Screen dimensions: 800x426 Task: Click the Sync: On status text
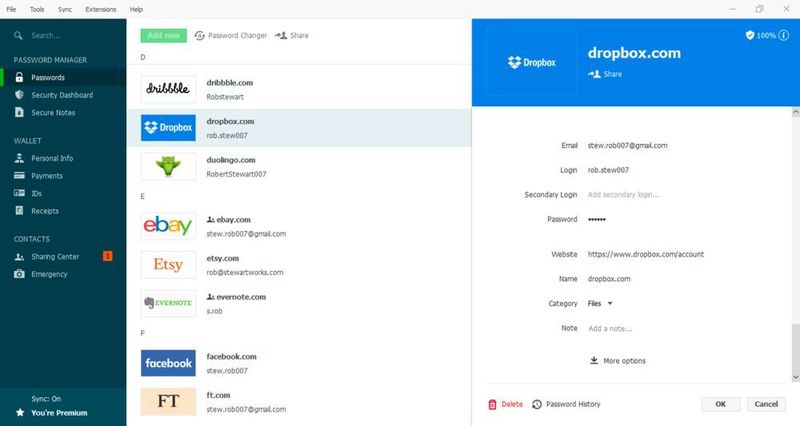tap(46, 398)
